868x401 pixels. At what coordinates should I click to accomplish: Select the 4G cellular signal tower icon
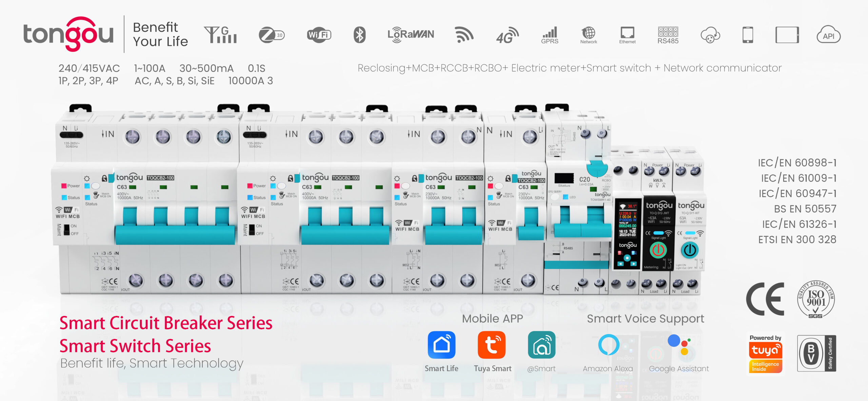(x=220, y=35)
